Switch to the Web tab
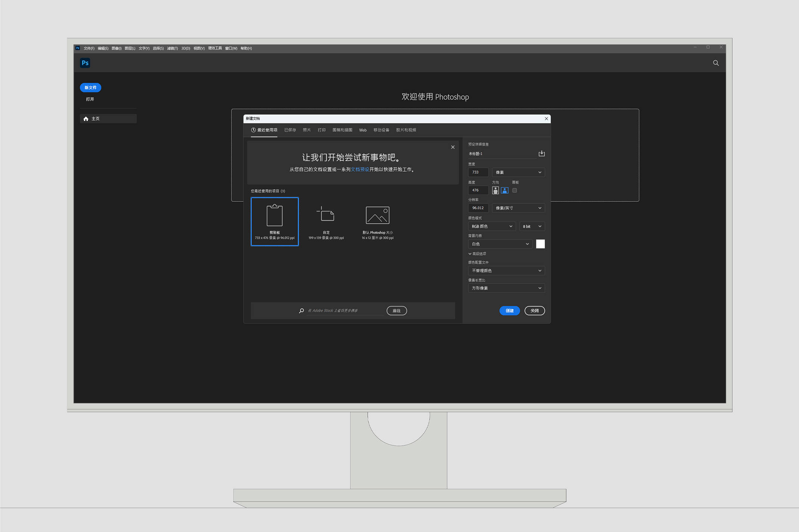 click(363, 130)
